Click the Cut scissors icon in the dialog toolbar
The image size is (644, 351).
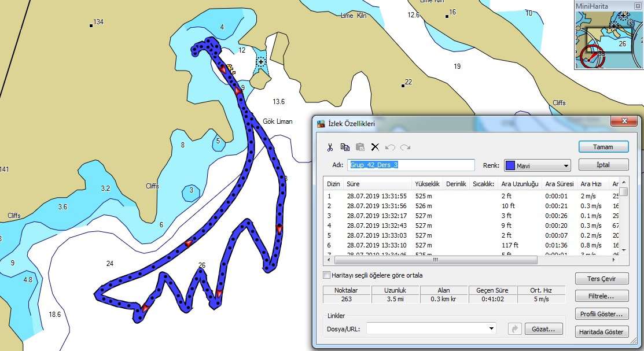[x=330, y=147]
